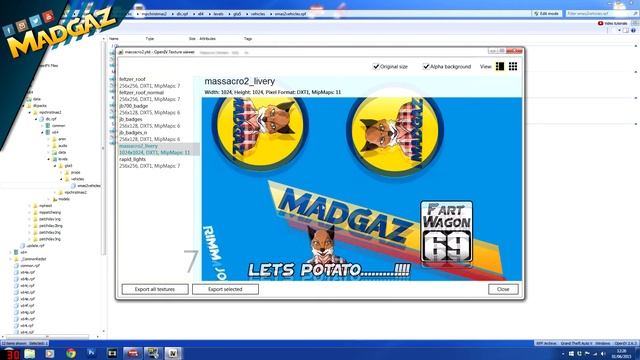Sort file list by Type column
The width and height of the screenshot is (640, 360).
point(150,38)
